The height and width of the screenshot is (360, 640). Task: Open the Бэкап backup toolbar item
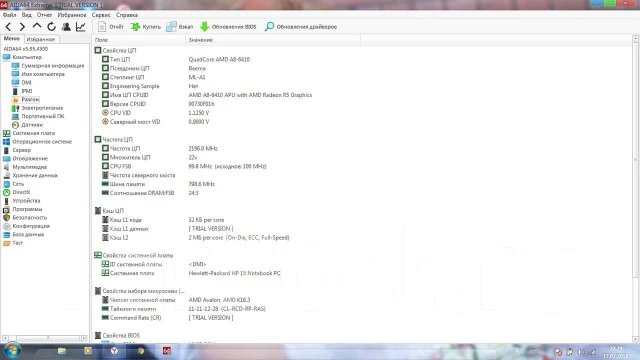tap(180, 27)
